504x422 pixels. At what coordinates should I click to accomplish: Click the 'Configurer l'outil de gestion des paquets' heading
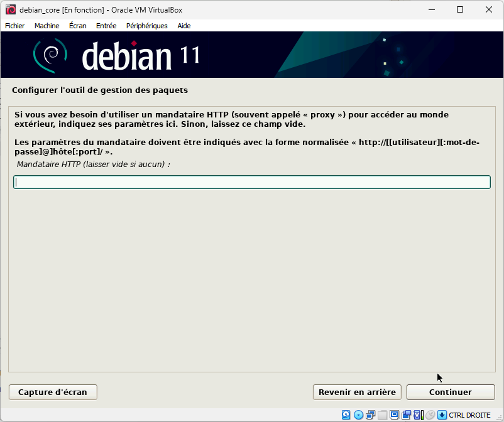point(100,90)
